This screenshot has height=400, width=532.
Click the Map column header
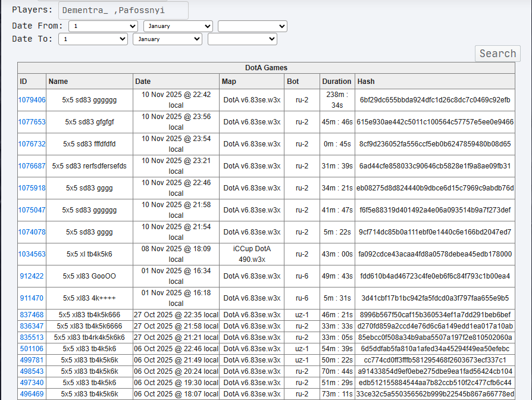pyautogui.click(x=252, y=82)
